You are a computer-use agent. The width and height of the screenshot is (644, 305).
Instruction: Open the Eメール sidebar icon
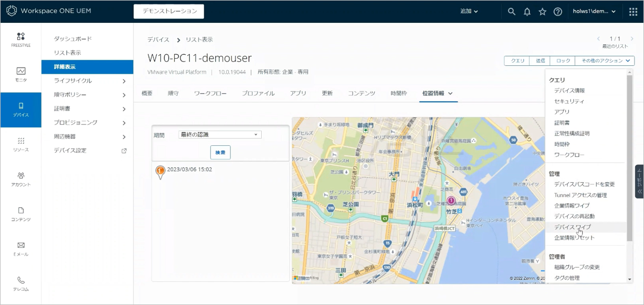(21, 245)
